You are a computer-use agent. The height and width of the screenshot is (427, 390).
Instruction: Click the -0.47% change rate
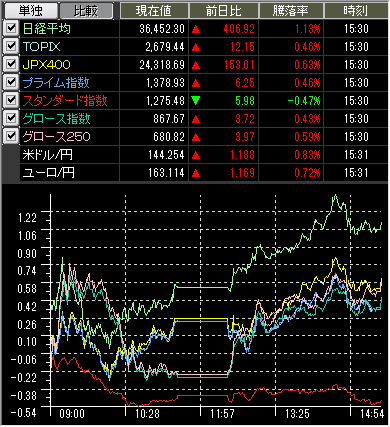click(x=304, y=101)
